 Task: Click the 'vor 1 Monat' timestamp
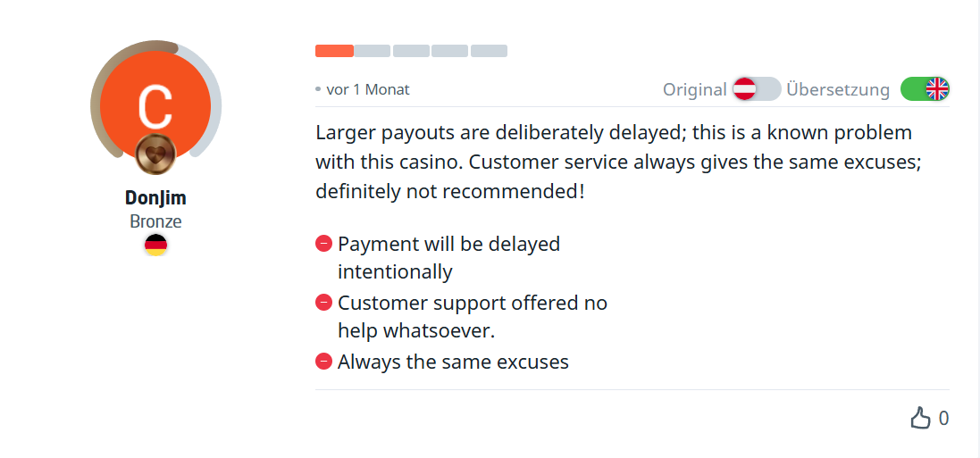368,89
